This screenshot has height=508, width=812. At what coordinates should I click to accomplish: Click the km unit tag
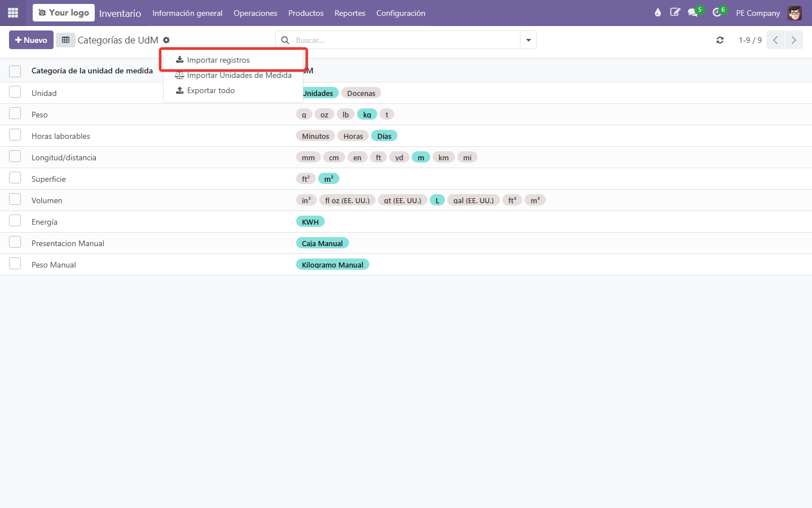coord(444,157)
